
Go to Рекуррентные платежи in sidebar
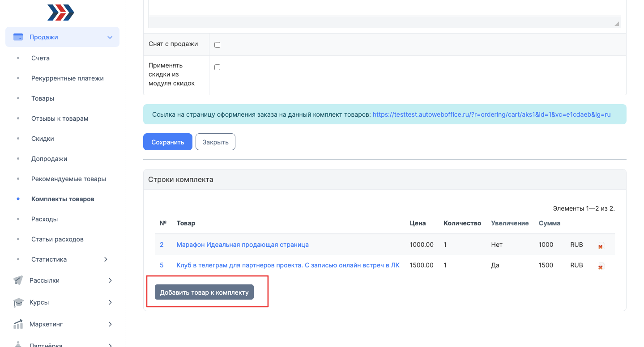click(67, 78)
